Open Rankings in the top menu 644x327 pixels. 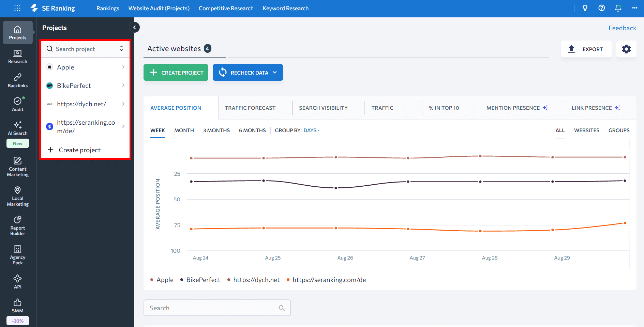[108, 8]
